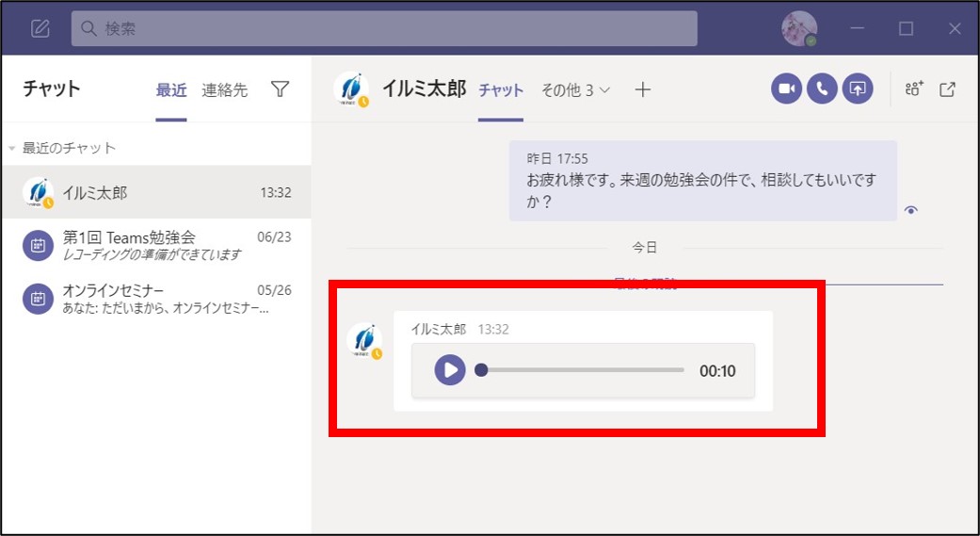Click the new chat compose icon

pyautogui.click(x=40, y=28)
